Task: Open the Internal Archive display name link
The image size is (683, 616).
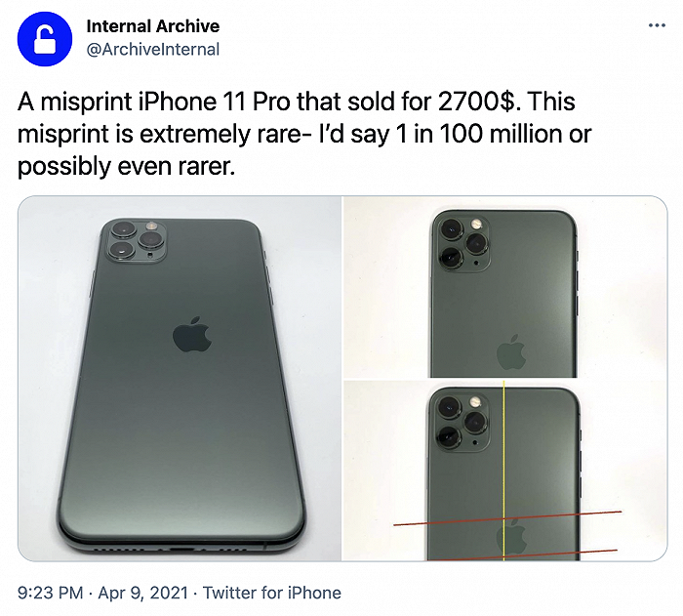Action: 153,26
